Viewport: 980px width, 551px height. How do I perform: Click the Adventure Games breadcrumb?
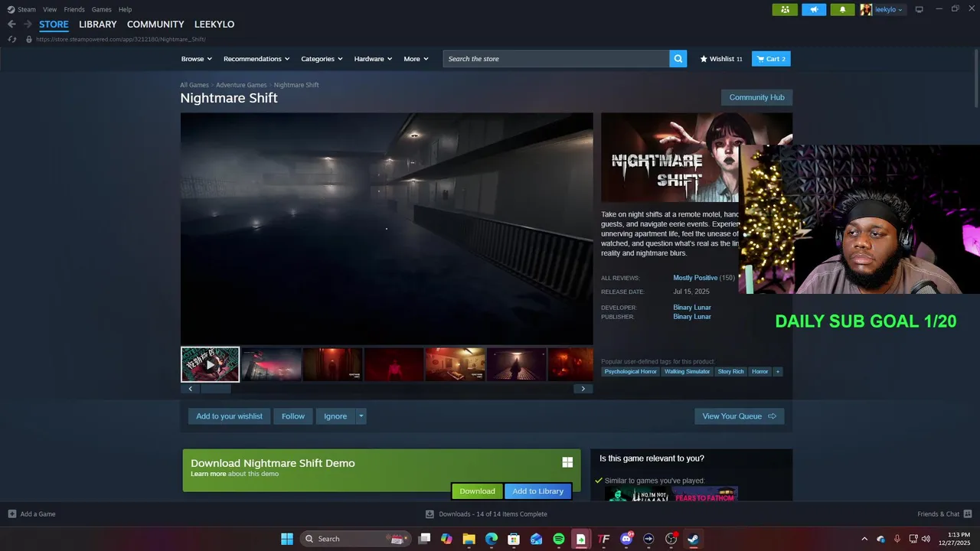tap(241, 85)
